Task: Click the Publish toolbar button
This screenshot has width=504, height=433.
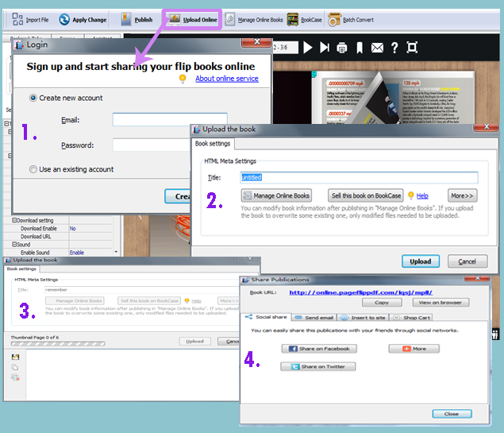Action: [x=137, y=19]
